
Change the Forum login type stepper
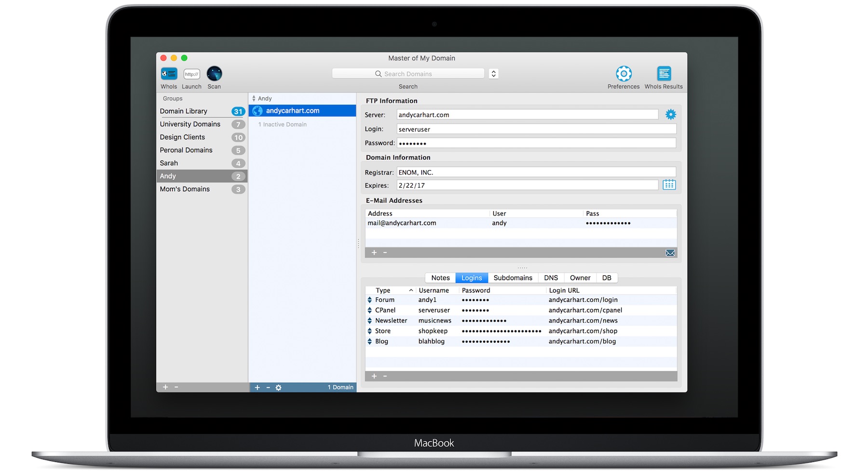(369, 300)
